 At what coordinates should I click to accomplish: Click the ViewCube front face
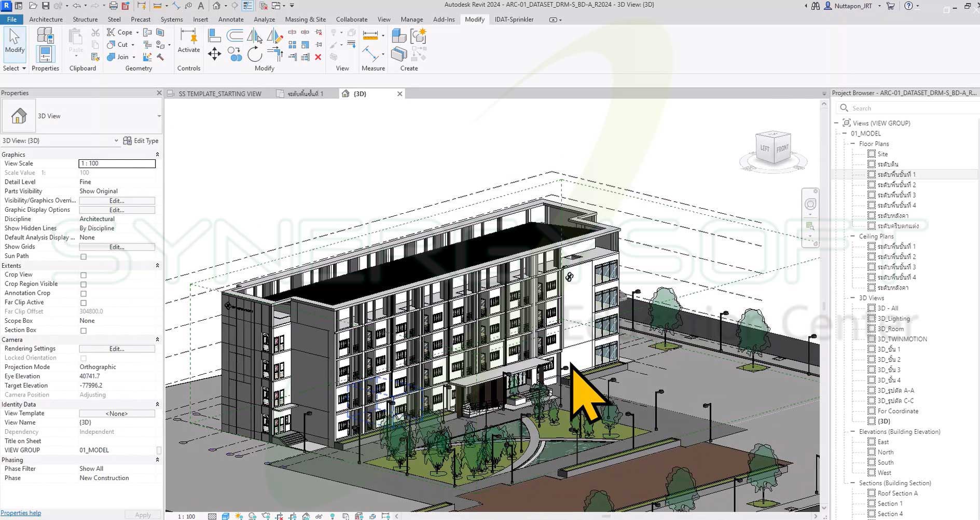[782, 148]
